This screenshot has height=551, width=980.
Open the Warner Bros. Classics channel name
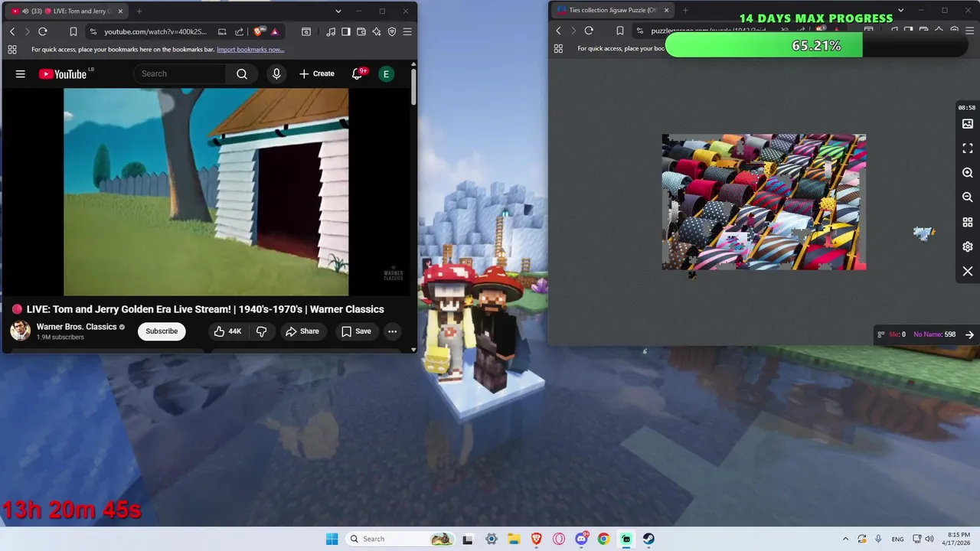tap(77, 327)
